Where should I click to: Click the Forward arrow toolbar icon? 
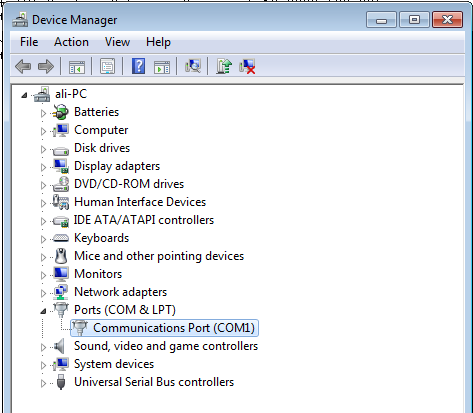pos(46,66)
